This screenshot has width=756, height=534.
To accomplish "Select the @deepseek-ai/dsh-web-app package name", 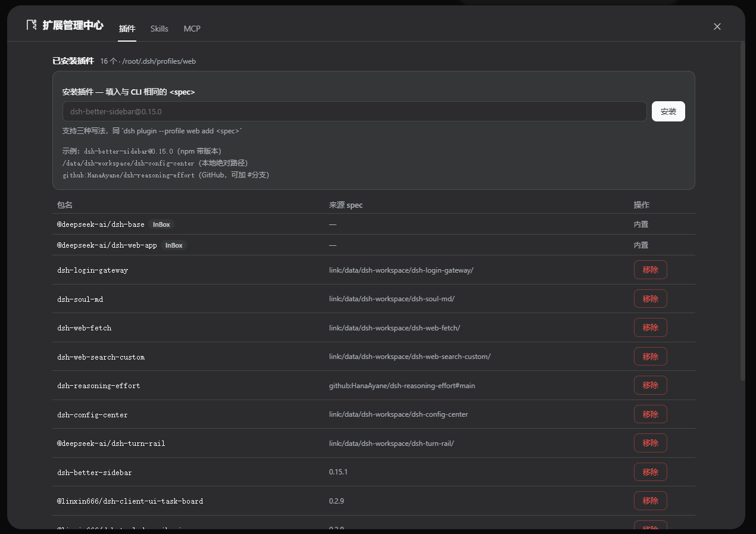I will pyautogui.click(x=107, y=245).
